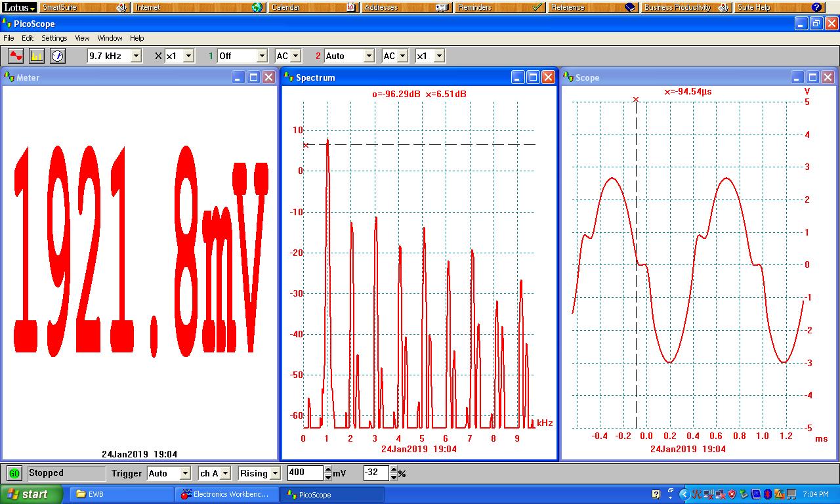Maximize the Spectrum window
840x504 pixels.
533,77
